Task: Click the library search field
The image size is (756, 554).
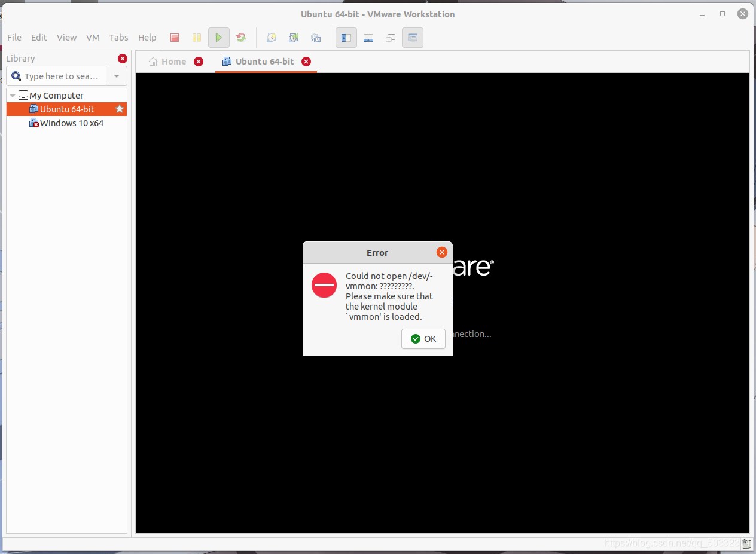Action: pyautogui.click(x=57, y=76)
